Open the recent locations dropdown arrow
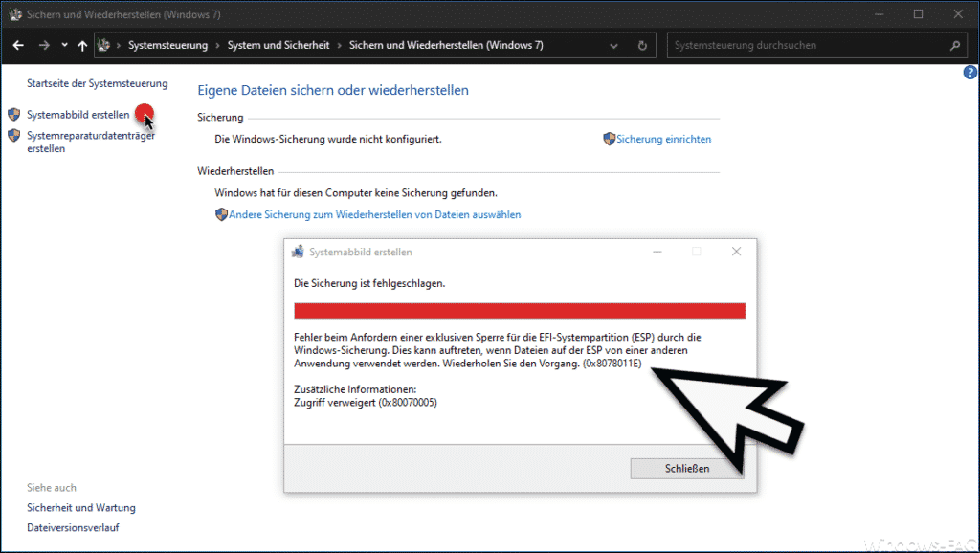 (x=64, y=45)
